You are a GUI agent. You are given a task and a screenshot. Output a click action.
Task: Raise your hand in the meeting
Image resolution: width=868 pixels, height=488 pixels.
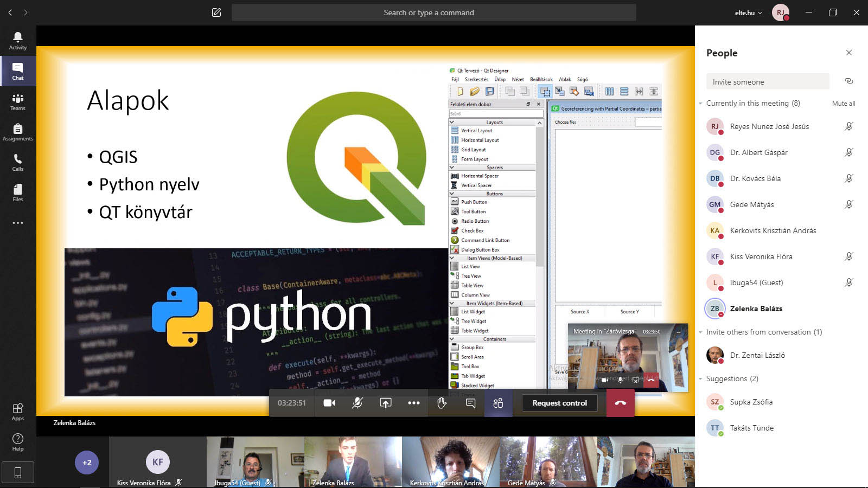click(x=442, y=403)
